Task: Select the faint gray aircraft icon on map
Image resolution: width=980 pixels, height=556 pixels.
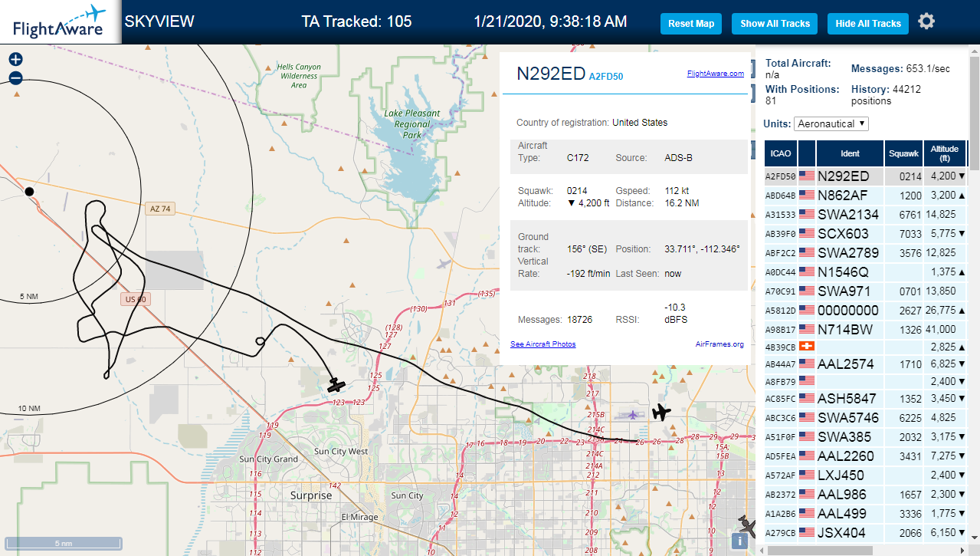Action: (x=444, y=265)
